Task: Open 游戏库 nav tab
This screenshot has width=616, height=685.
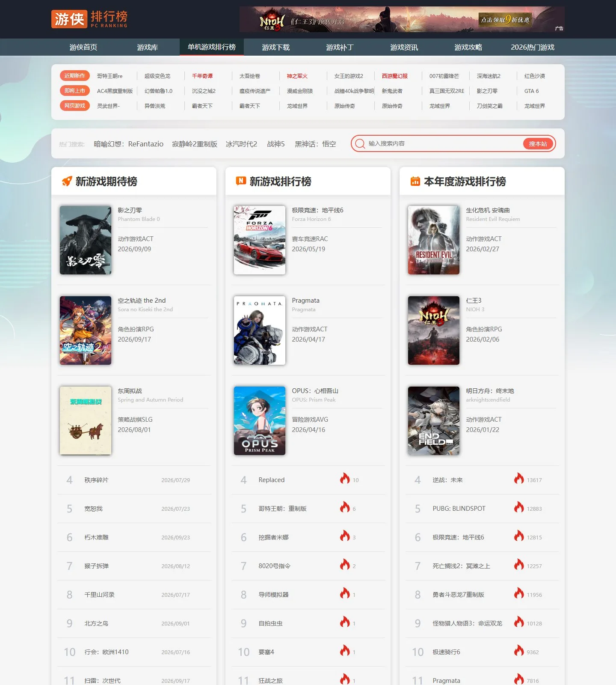Action: (x=148, y=47)
